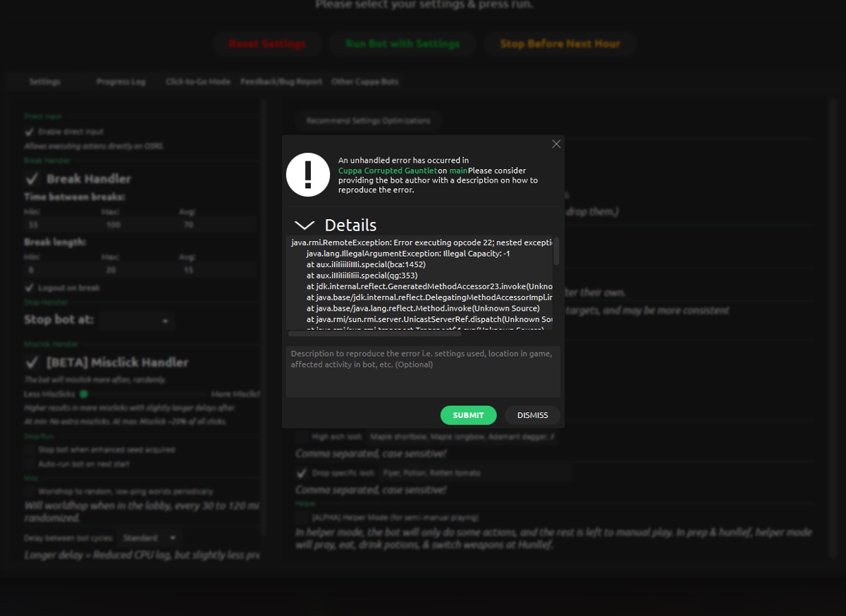
Task: Switch to the Progress Log tab
Action: [121, 81]
